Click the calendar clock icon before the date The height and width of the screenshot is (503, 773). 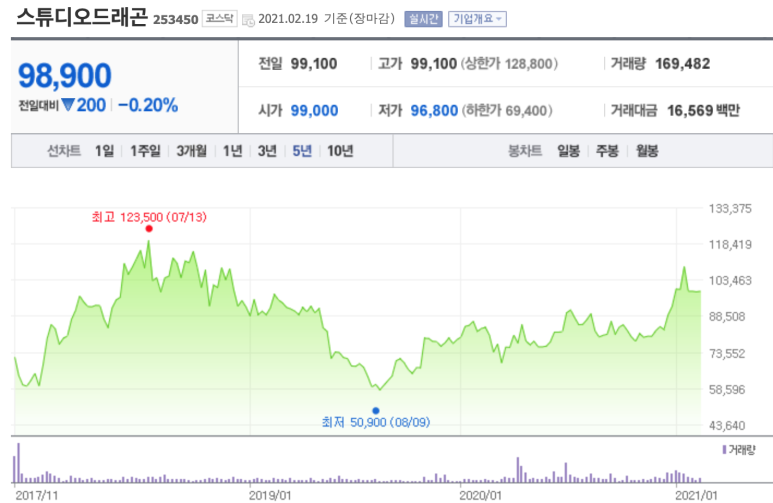[248, 21]
